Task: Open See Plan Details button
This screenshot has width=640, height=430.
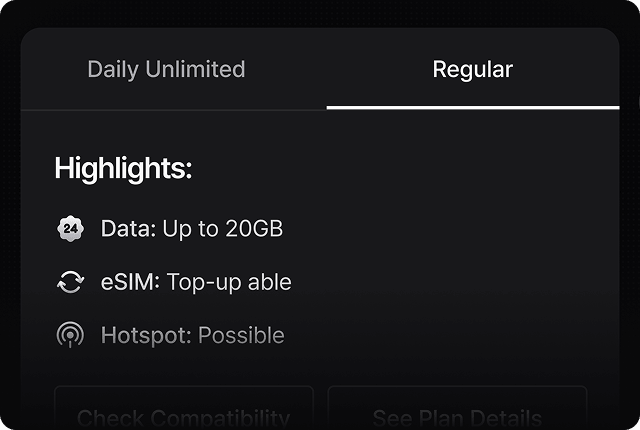Action: pos(458,408)
